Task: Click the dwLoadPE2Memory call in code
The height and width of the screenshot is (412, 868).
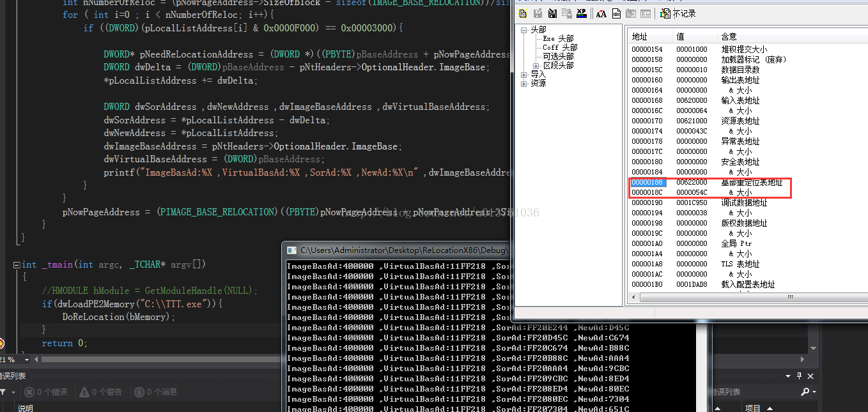Action: (131, 303)
